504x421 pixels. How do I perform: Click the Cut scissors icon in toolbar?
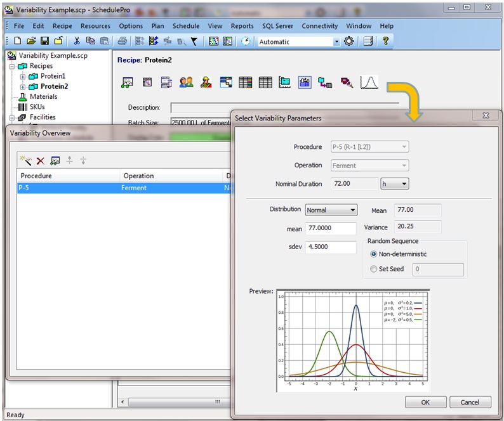point(77,41)
